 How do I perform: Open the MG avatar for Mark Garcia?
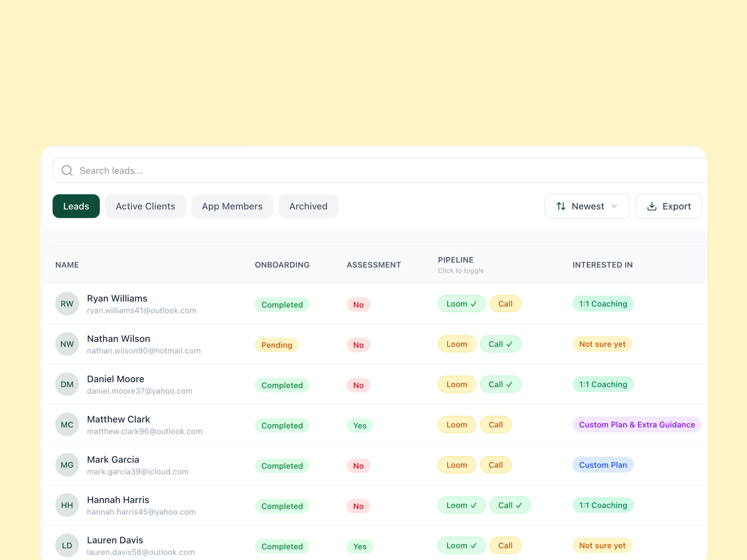[67, 465]
